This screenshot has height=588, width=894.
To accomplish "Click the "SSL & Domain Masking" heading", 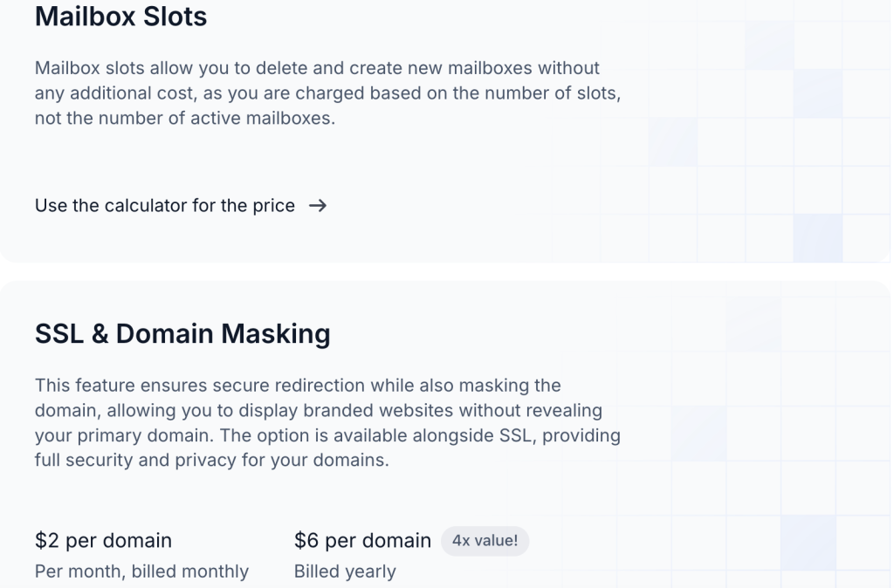I will tap(182, 334).
